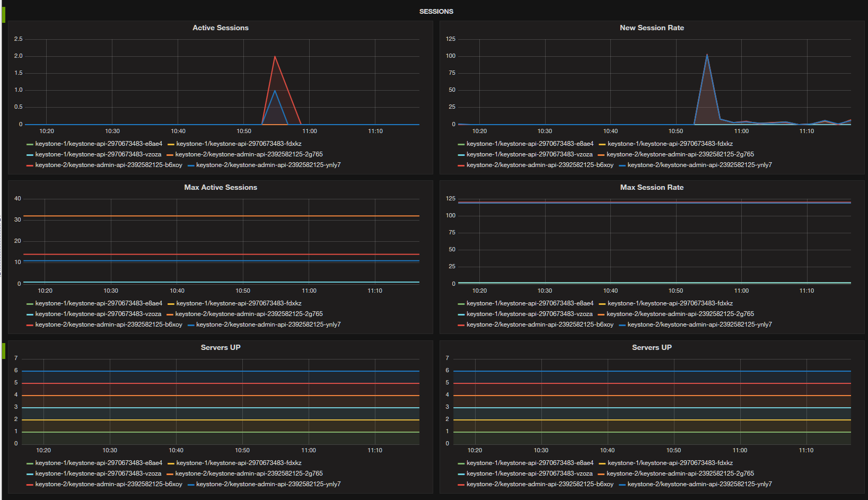Image resolution: width=868 pixels, height=500 pixels.
Task: Toggle vzoza series in New Session Rate legend
Action: click(x=529, y=154)
